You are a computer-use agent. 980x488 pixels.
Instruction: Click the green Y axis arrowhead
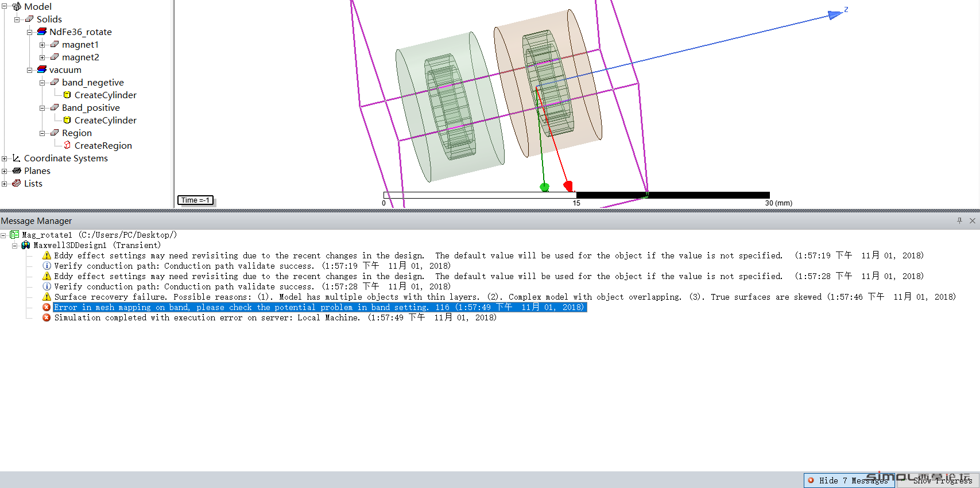point(545,187)
